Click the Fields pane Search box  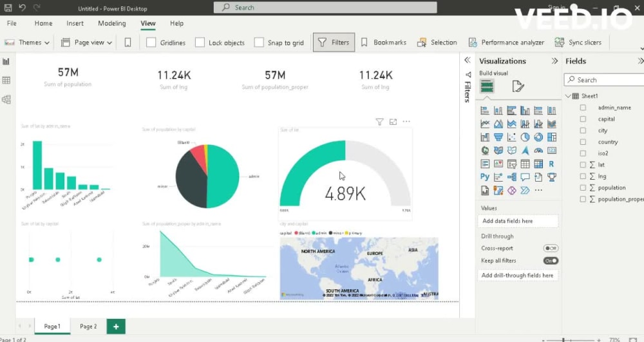pos(604,80)
